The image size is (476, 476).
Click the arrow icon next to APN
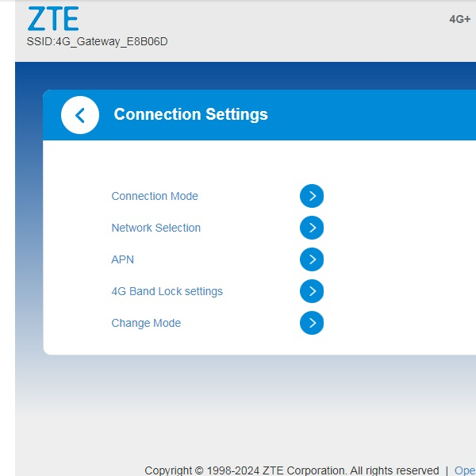click(312, 259)
